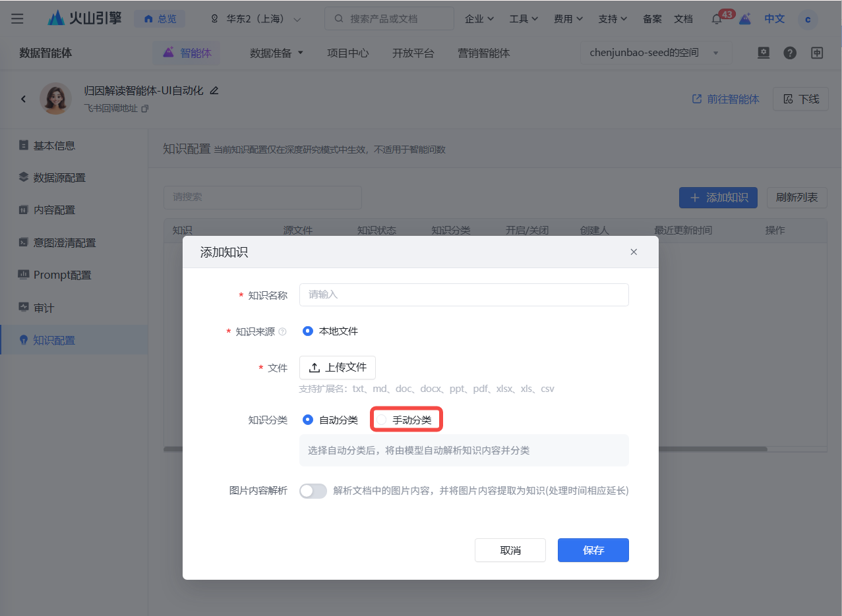842x616 pixels.
Task: Open the 前往智能体 link
Action: click(x=725, y=99)
